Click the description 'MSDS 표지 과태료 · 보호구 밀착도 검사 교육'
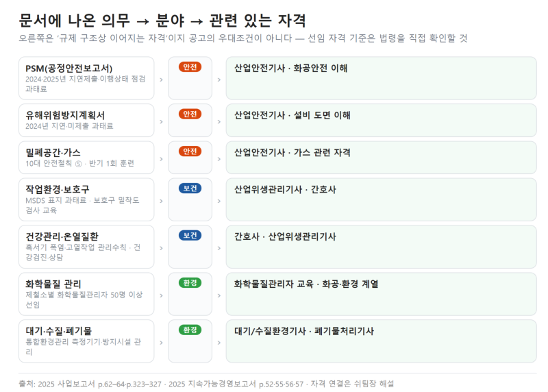Screen dimensions: 548x392 (x=82, y=206)
